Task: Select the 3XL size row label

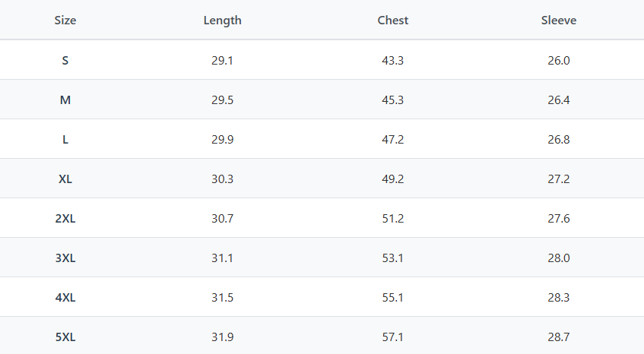Action: 65,258
